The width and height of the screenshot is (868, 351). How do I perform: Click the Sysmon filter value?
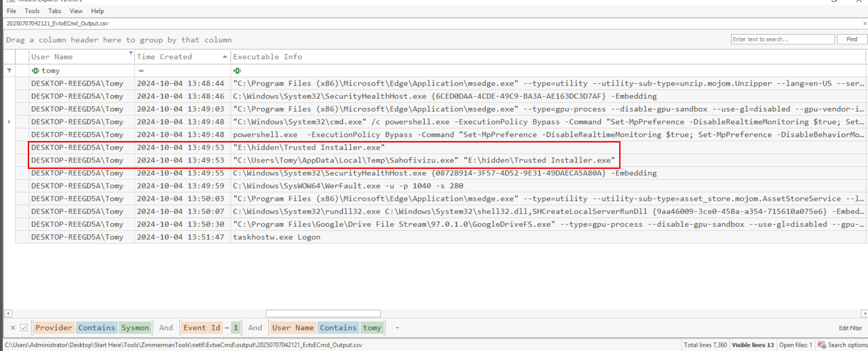click(x=135, y=328)
